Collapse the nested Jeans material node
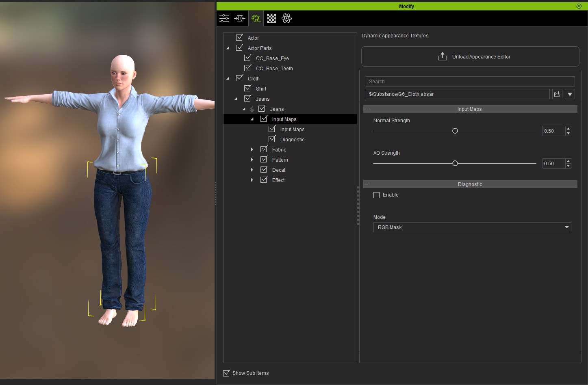The width and height of the screenshot is (588, 385). (244, 109)
